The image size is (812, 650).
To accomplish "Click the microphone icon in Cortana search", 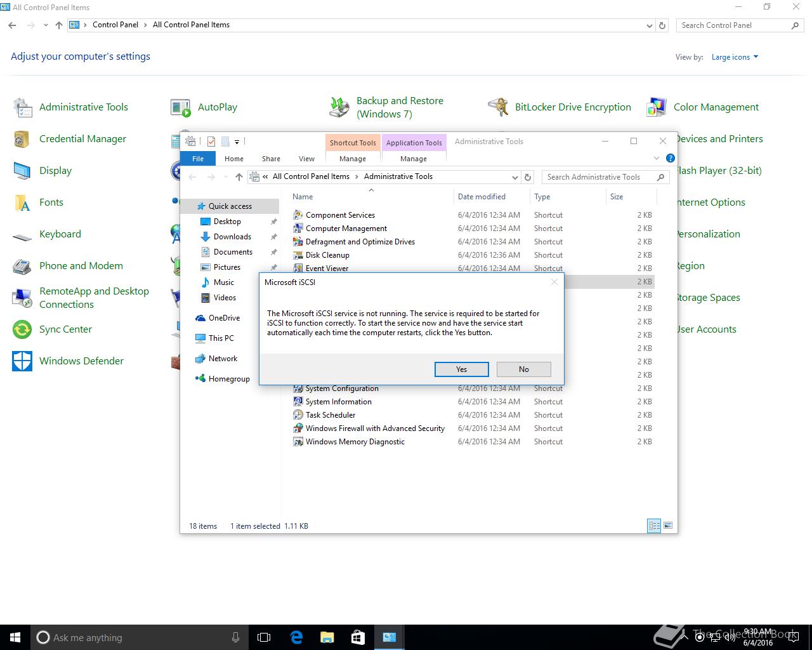I will [x=236, y=637].
